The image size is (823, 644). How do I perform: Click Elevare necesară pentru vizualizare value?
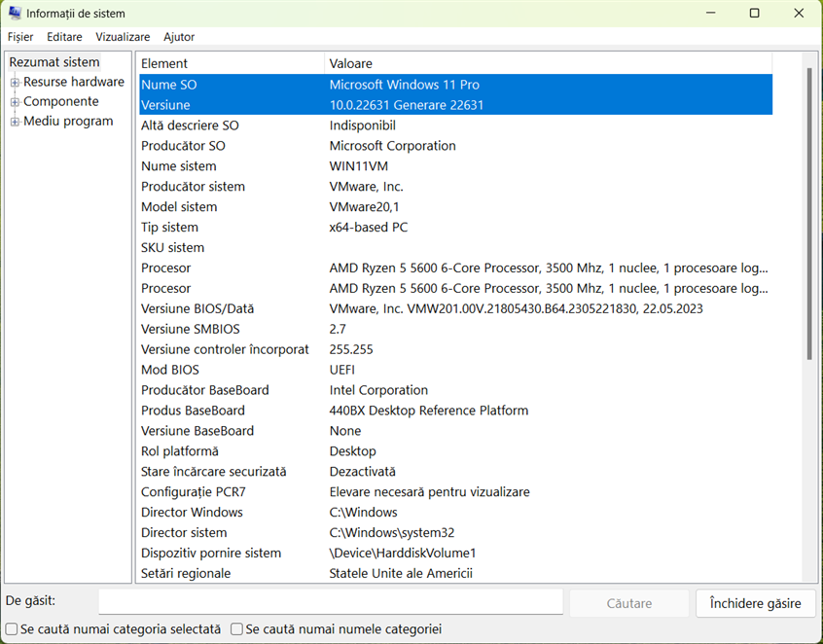point(429,492)
